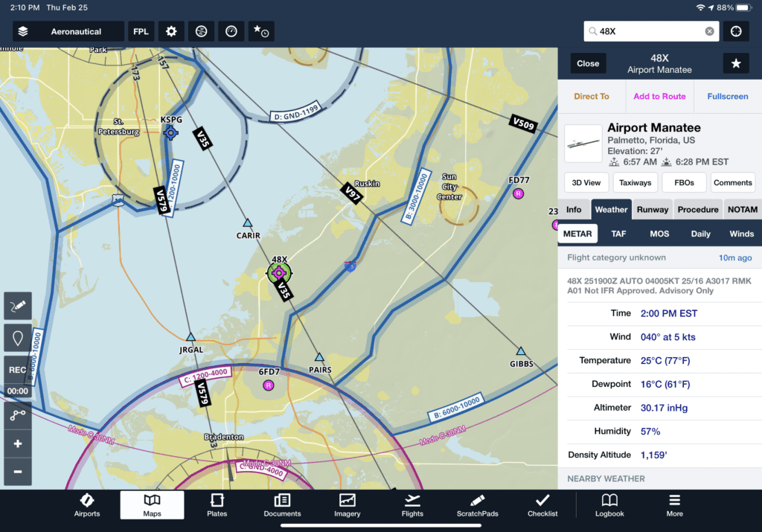This screenshot has width=762, height=532.
Task: Open the Runway tab for 48X
Action: click(x=652, y=209)
